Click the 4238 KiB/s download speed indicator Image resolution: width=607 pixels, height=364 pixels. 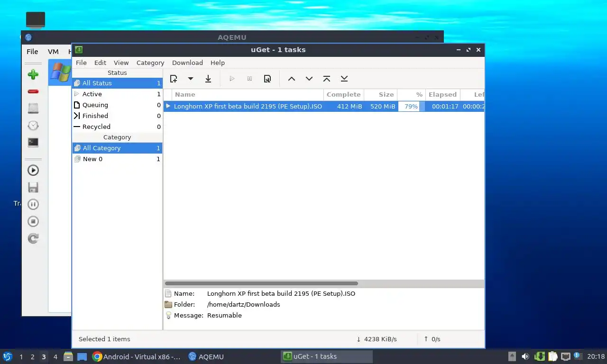tap(377, 339)
